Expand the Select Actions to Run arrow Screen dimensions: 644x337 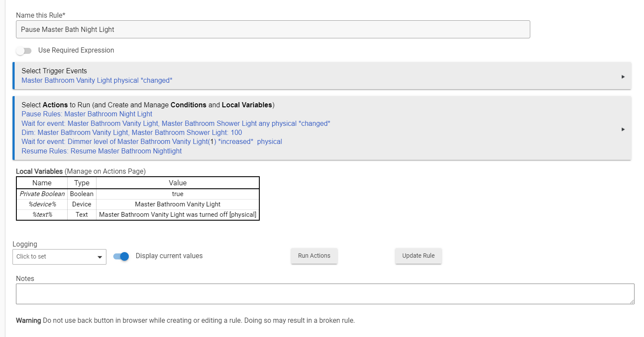pos(623,129)
